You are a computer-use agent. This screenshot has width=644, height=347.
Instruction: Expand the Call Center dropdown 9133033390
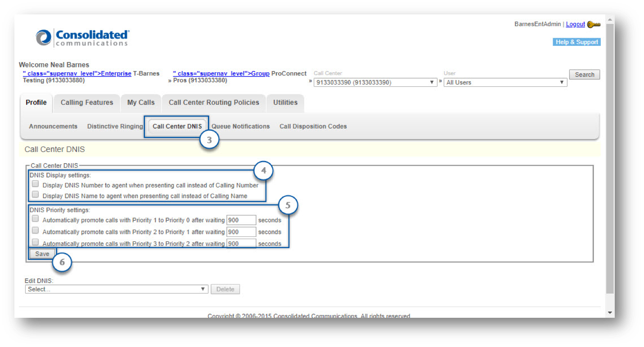pyautogui.click(x=375, y=82)
